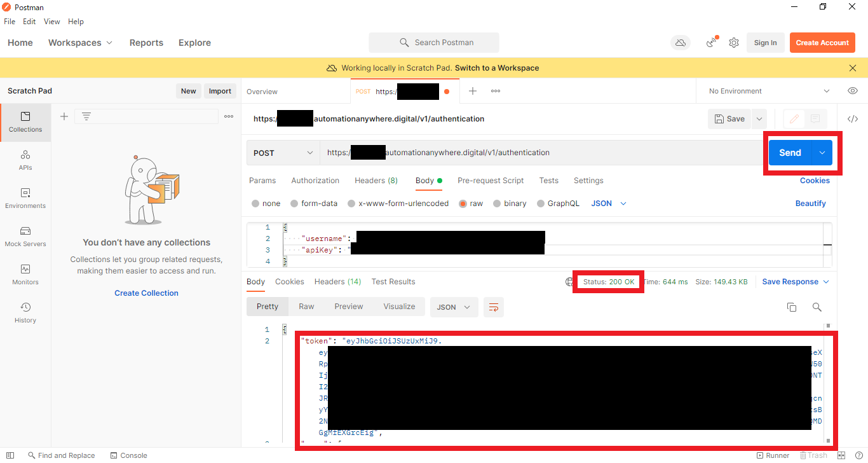
Task: Click Switch to a Workspace link
Action: [x=497, y=68]
